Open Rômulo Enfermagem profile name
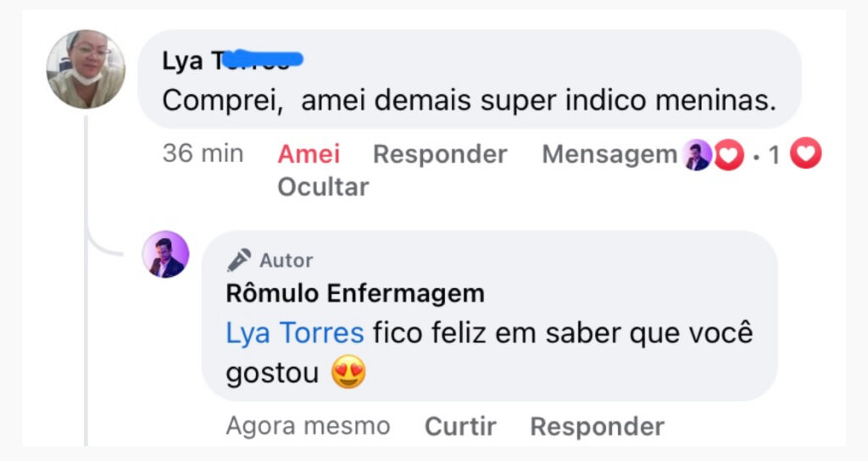The image size is (868, 461). (354, 294)
